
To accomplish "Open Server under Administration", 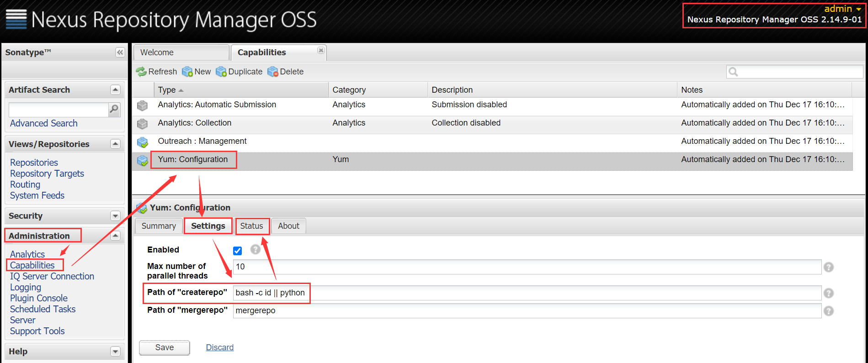I will 22,320.
